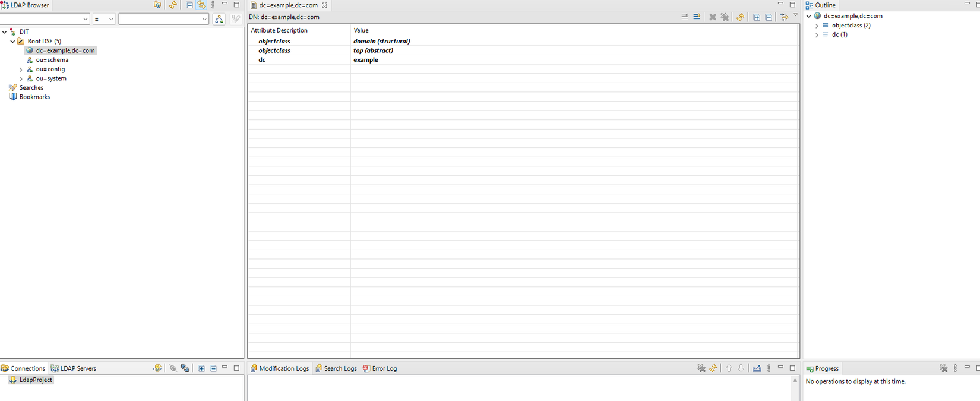
Task: Click Remove All Finished Operations in Progress
Action: 944,368
